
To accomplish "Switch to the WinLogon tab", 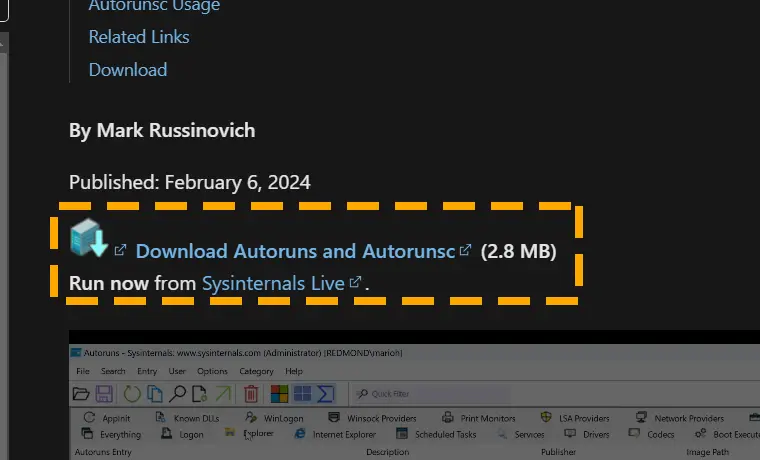I will 274,418.
